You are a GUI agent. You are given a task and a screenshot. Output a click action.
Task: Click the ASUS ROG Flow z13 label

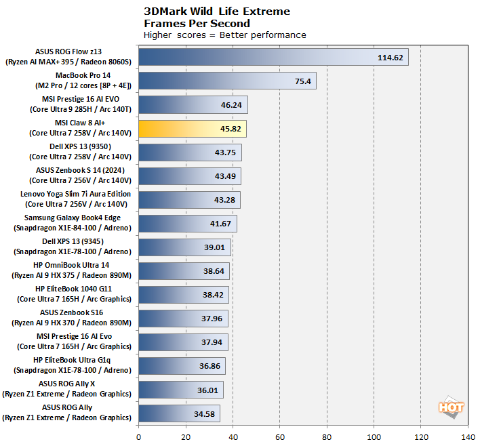68,52
